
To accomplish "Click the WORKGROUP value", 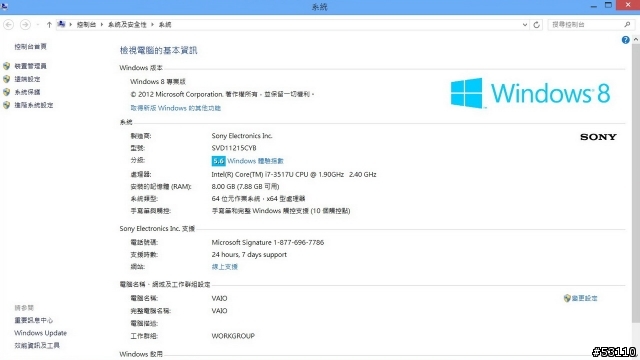I will 233,336.
